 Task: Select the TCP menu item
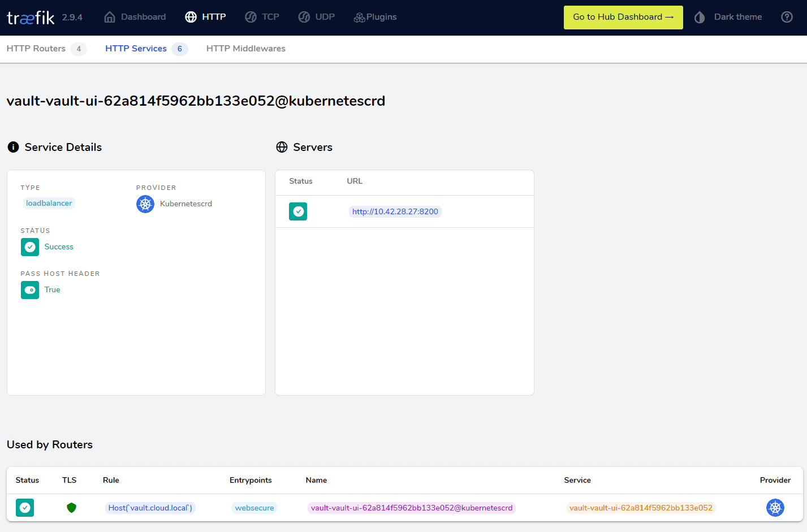pos(262,17)
